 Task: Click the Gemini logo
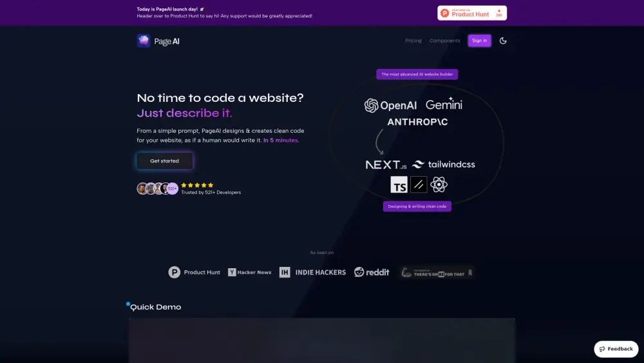click(444, 104)
